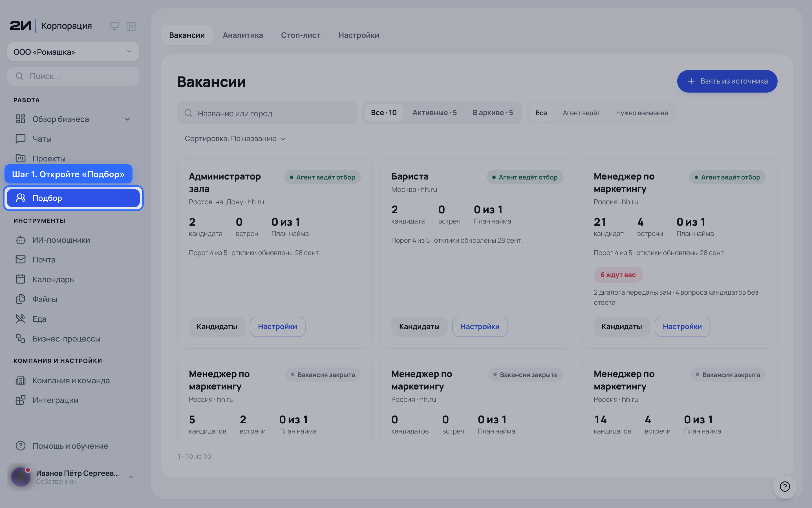Select the Все · 10 status filter

(x=383, y=113)
